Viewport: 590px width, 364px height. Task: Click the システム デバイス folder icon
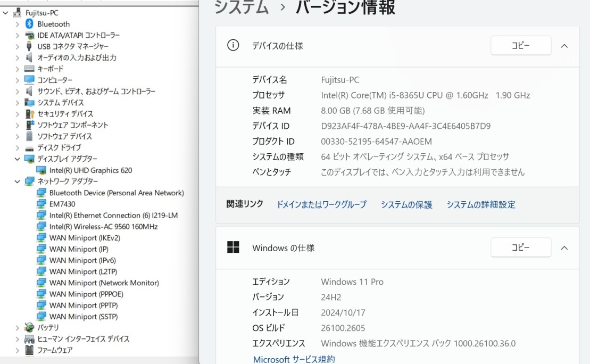[29, 102]
